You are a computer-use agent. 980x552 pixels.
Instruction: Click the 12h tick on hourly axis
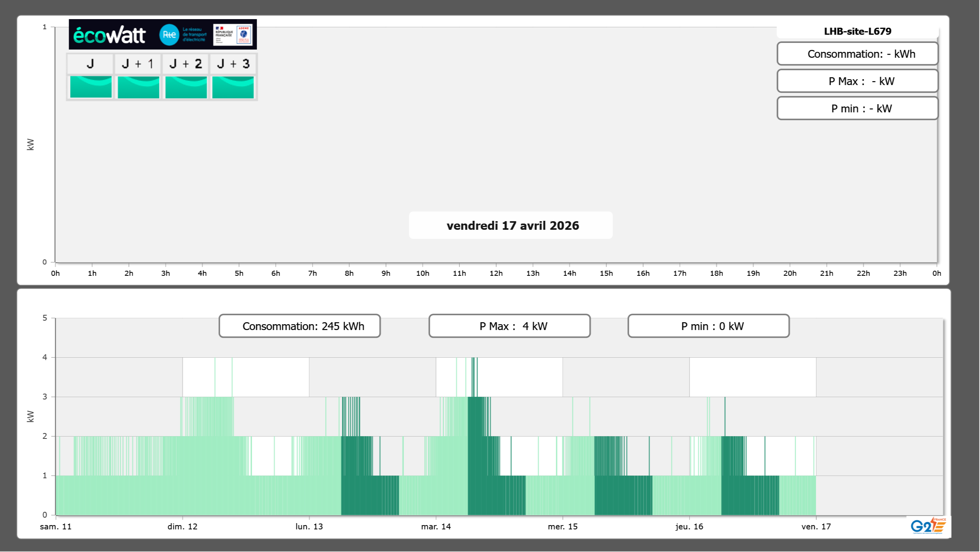pyautogui.click(x=496, y=273)
